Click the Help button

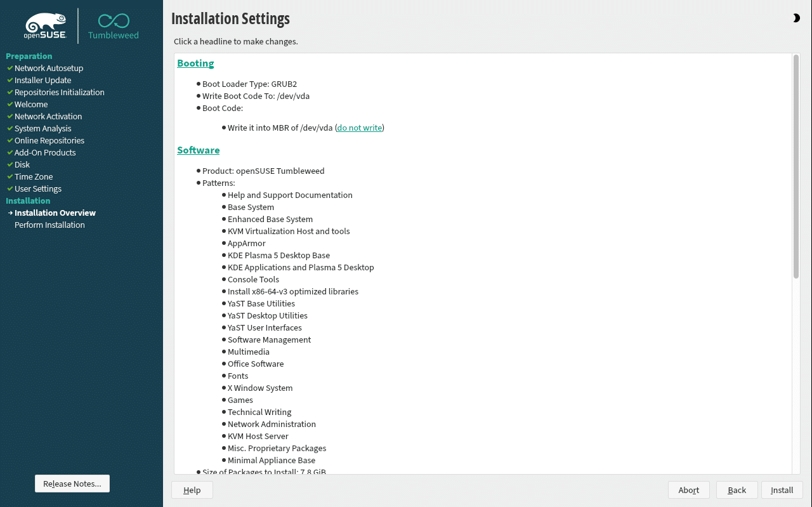coord(192,490)
